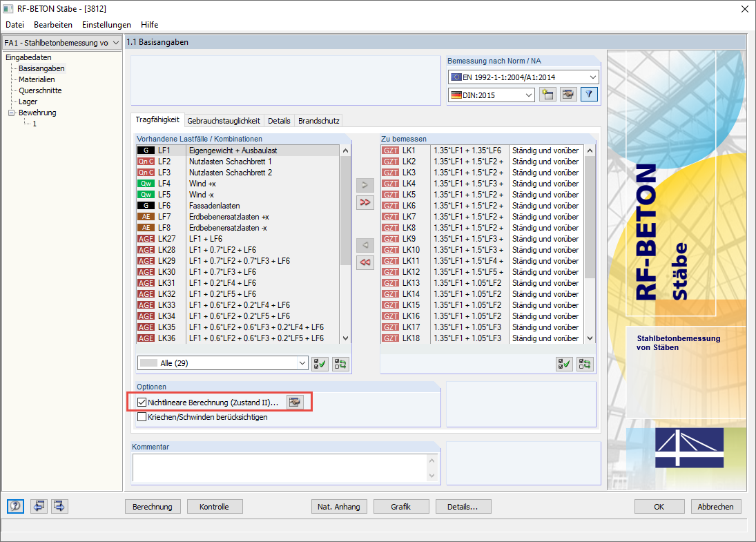This screenshot has width=756, height=542.
Task: Invert selection in the existing load cases list
Action: point(340,364)
